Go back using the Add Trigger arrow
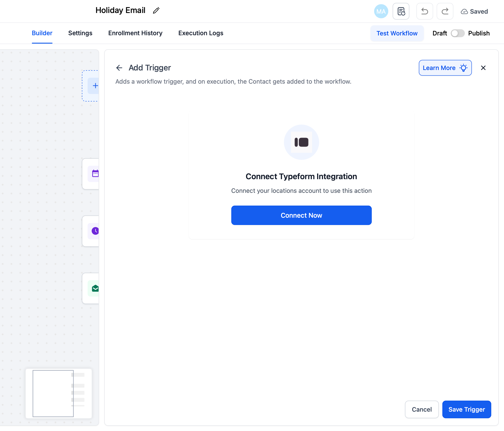The width and height of the screenshot is (504, 431). (x=119, y=68)
